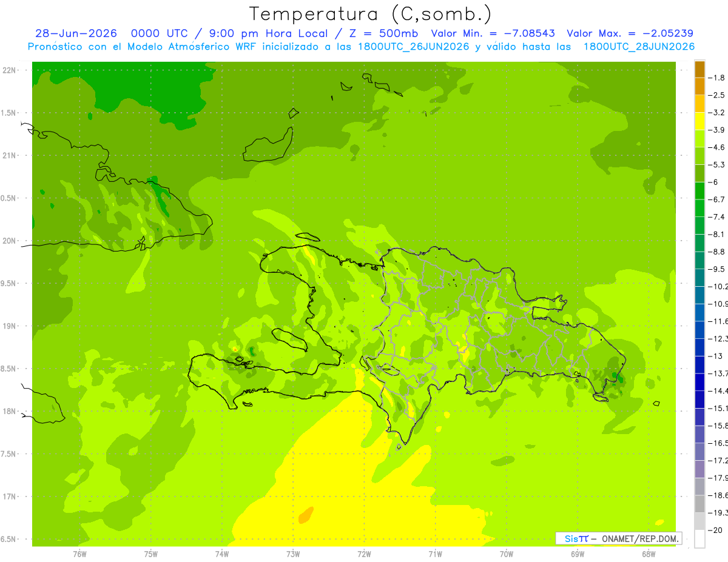Screen dimensions: 728x562
Task: Click the '22N' latitude axis label
Action: (x=10, y=70)
